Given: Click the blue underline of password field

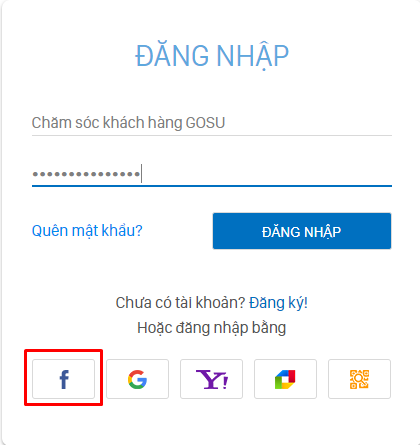Looking at the screenshot, I should pyautogui.click(x=212, y=186).
